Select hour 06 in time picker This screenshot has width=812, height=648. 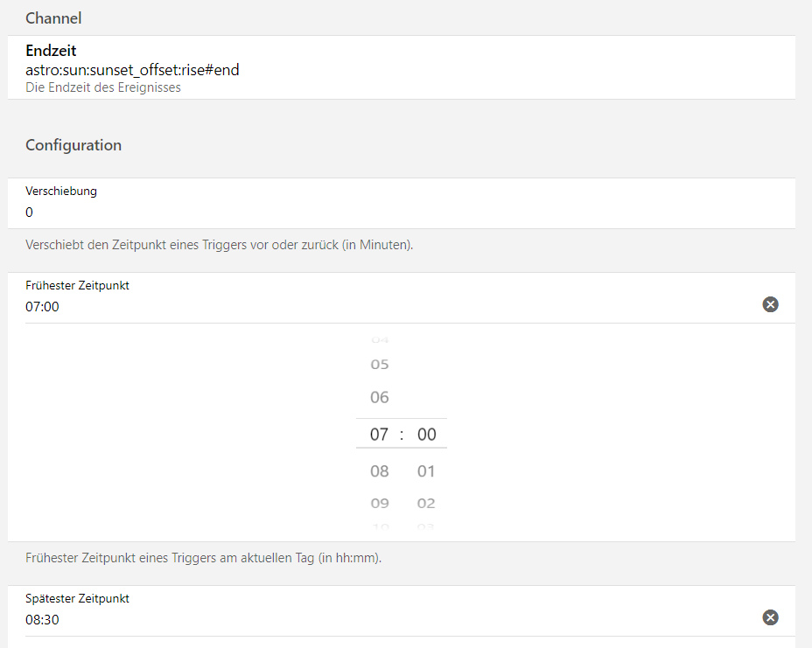pyautogui.click(x=379, y=397)
